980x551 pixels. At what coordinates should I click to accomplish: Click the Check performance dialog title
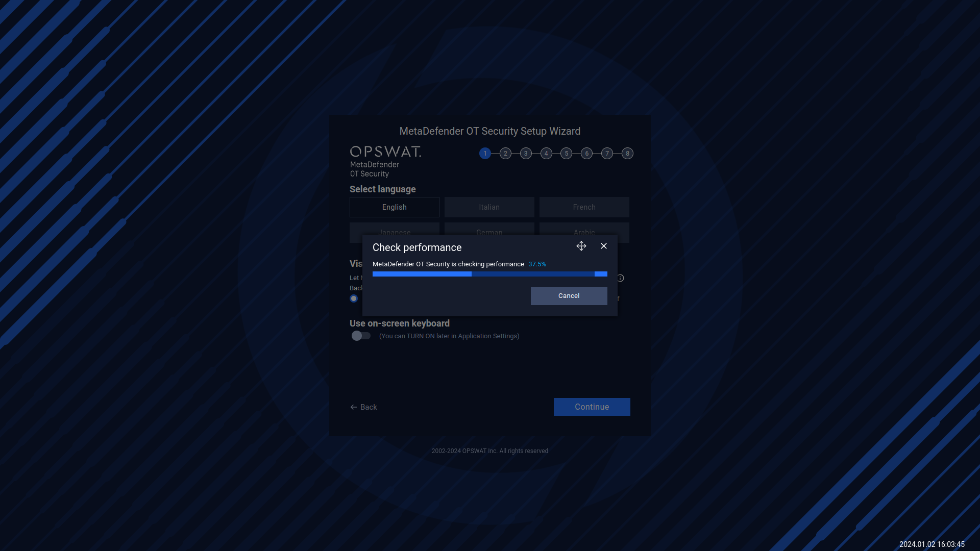[x=417, y=247]
